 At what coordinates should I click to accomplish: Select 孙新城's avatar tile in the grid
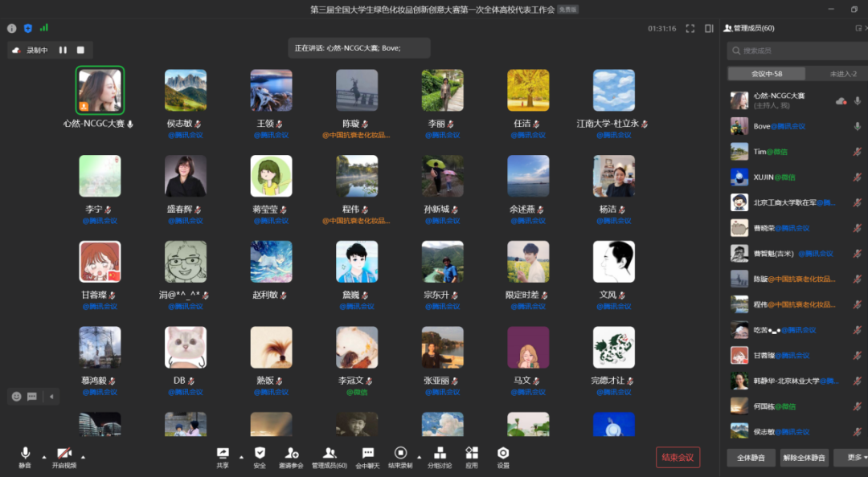click(442, 176)
